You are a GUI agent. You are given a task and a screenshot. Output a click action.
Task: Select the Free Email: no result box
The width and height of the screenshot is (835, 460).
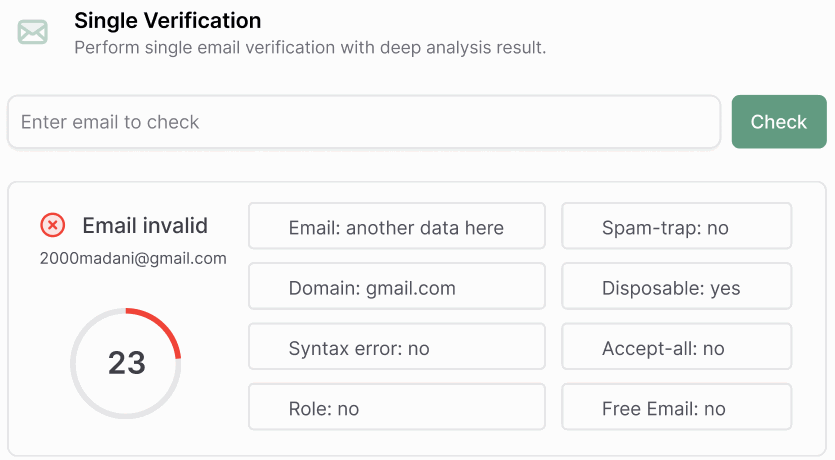[x=676, y=407]
